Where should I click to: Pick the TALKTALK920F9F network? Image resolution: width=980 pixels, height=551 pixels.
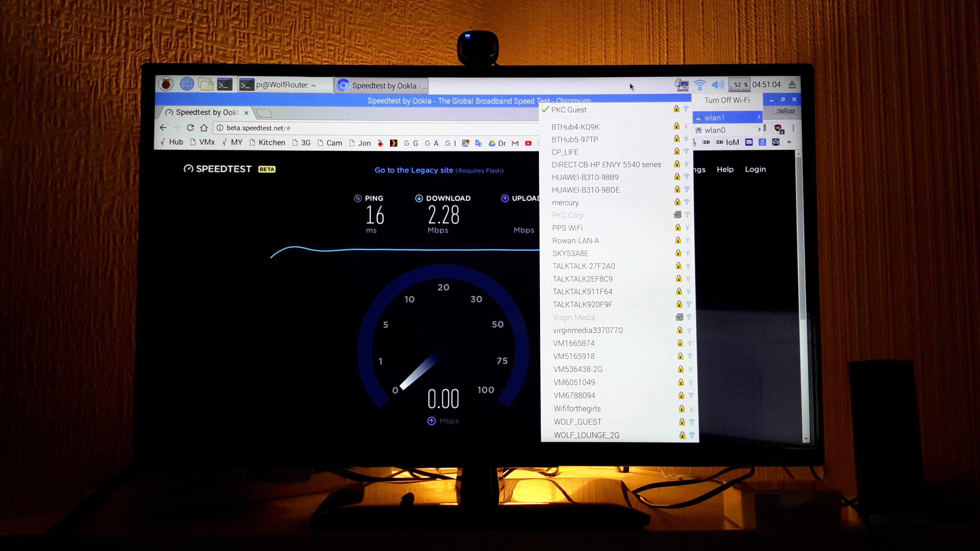pos(618,304)
